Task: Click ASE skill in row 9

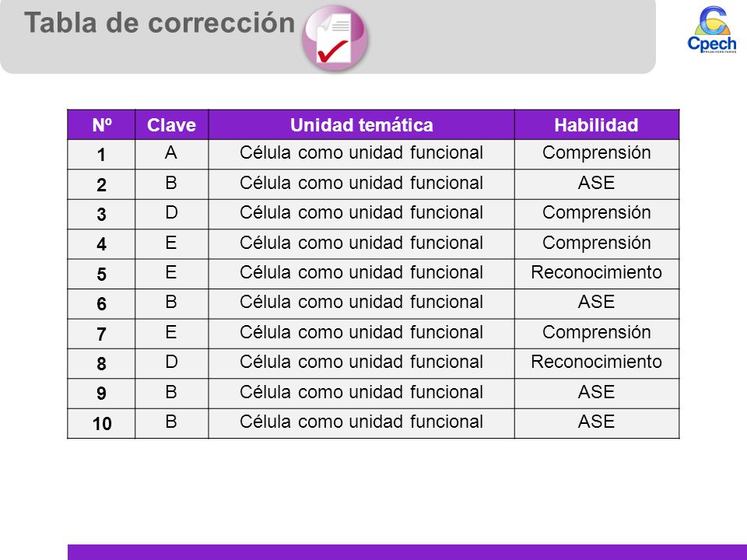Action: 597,392
